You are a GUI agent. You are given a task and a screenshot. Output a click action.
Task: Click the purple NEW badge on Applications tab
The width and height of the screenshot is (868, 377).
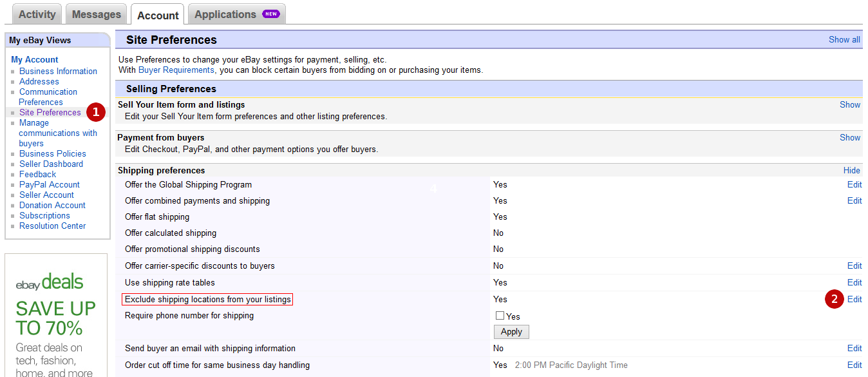[x=271, y=14]
